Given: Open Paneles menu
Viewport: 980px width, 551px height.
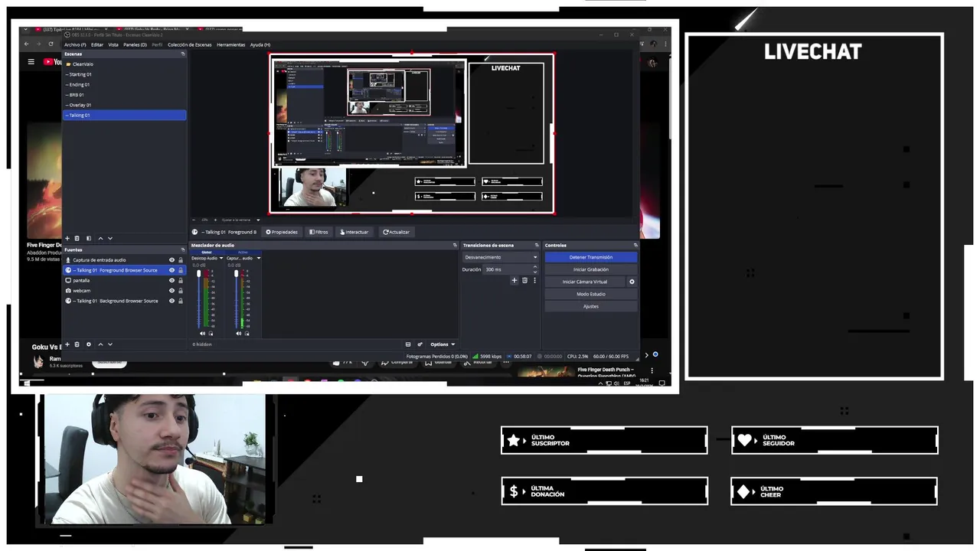Looking at the screenshot, I should point(135,44).
